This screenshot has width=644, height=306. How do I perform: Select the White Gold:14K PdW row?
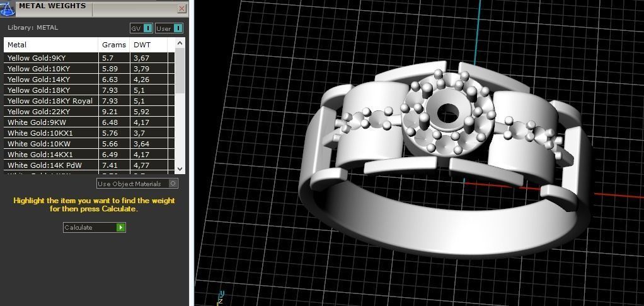[x=89, y=165]
